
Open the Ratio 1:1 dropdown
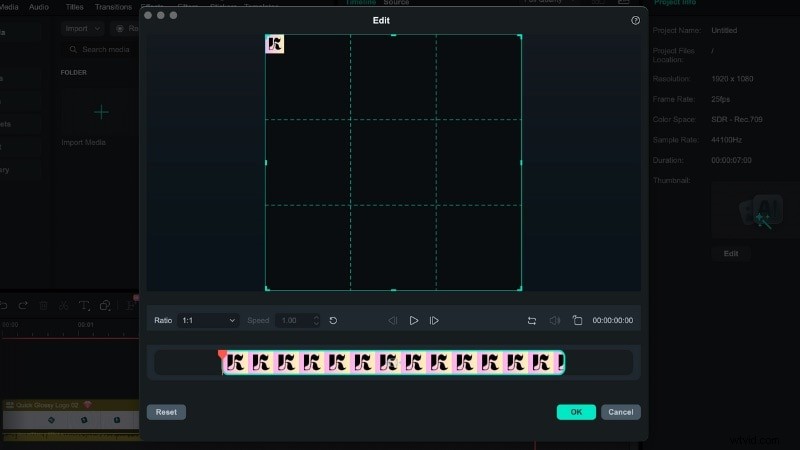coord(208,320)
